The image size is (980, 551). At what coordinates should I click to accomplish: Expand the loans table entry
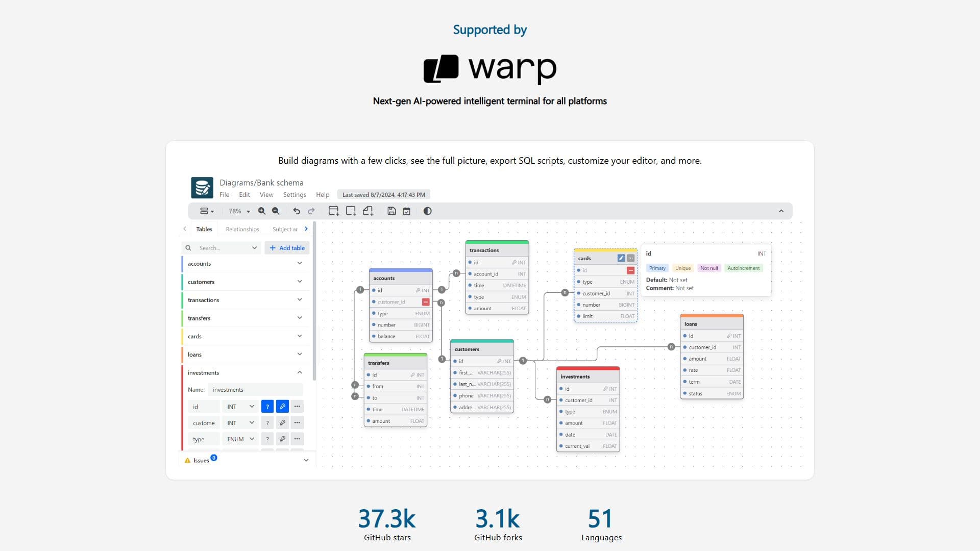(x=300, y=354)
